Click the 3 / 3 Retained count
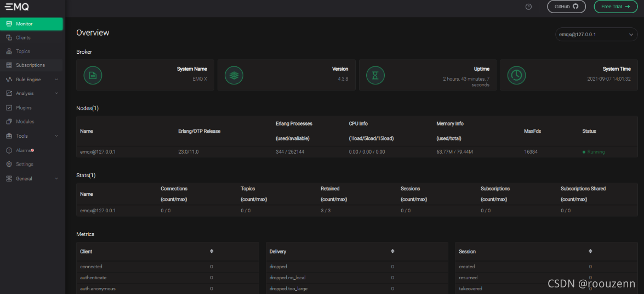This screenshot has width=644, height=294. (x=325, y=211)
